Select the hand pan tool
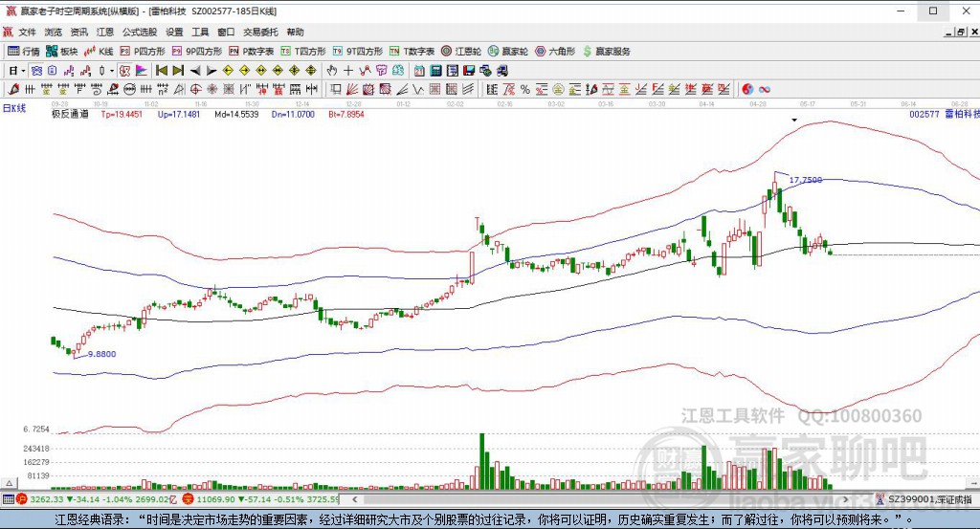Screen dimensions: 980x529 click(332, 71)
